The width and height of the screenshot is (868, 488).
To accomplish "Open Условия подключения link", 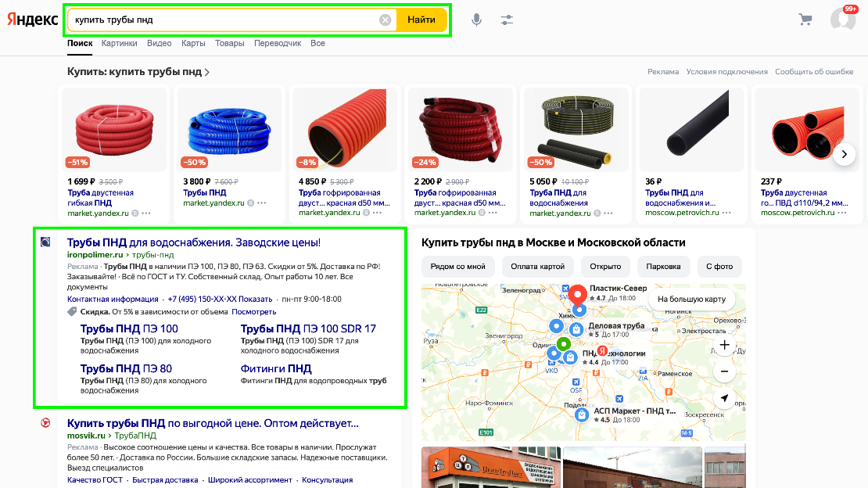I will (726, 72).
